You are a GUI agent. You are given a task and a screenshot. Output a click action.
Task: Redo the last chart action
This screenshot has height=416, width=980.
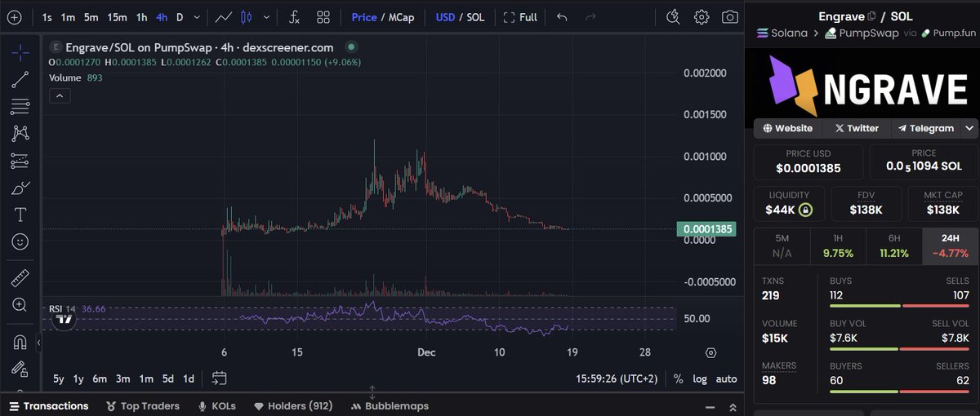591,17
